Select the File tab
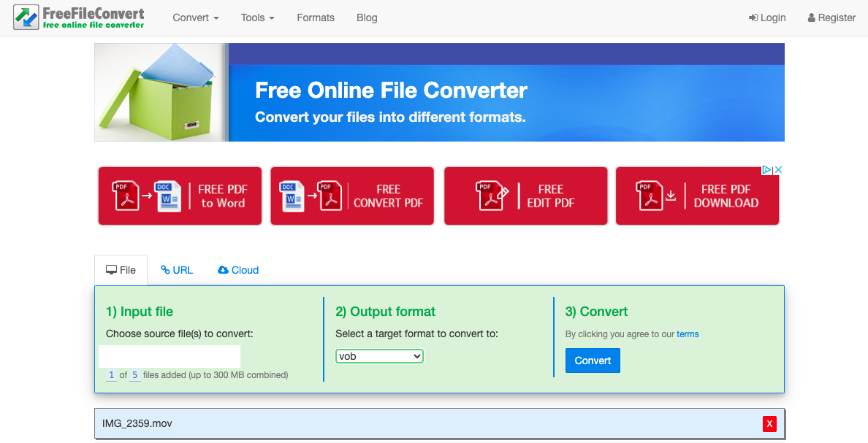The image size is (868, 443). pos(121,270)
